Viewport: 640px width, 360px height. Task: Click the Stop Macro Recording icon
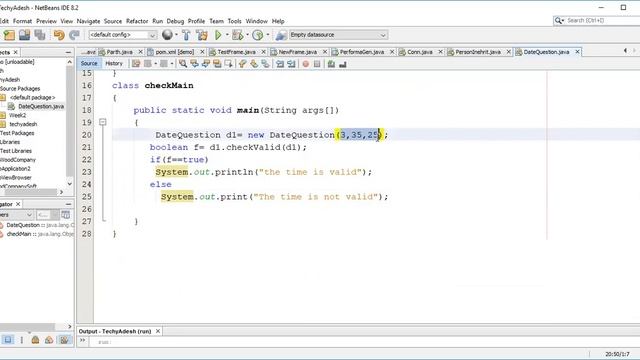click(317, 64)
